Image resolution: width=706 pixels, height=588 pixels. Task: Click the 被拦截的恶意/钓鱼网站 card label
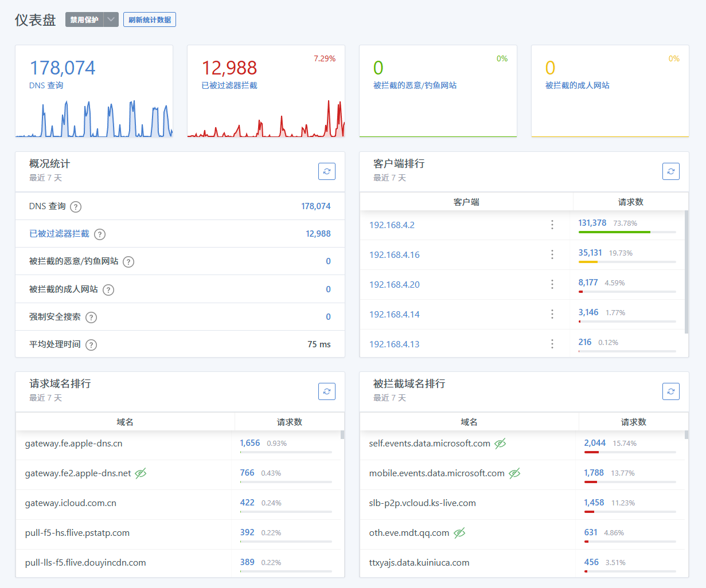(415, 85)
